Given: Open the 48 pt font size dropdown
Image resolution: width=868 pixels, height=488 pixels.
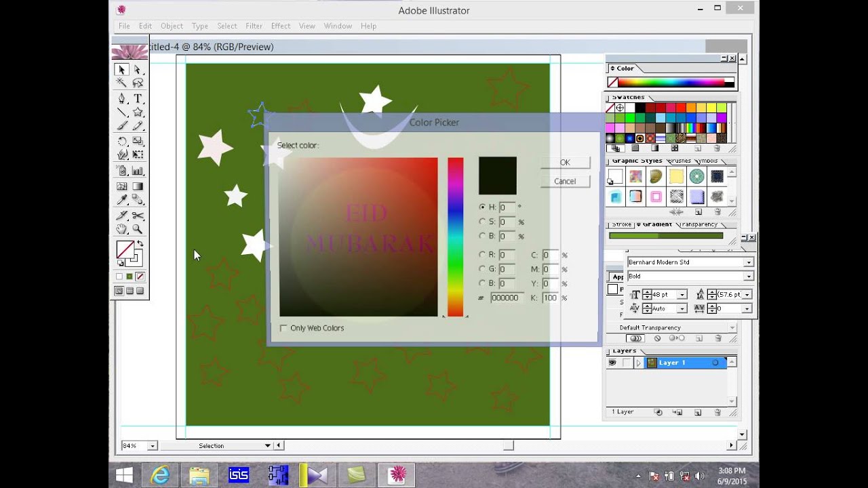Looking at the screenshot, I should tap(682, 295).
